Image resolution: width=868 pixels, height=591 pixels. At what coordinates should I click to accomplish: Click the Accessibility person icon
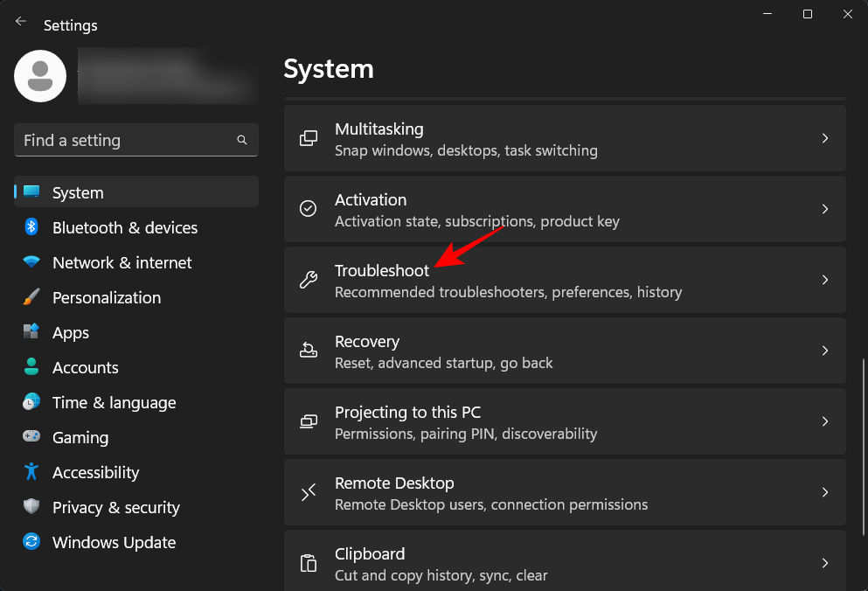31,472
